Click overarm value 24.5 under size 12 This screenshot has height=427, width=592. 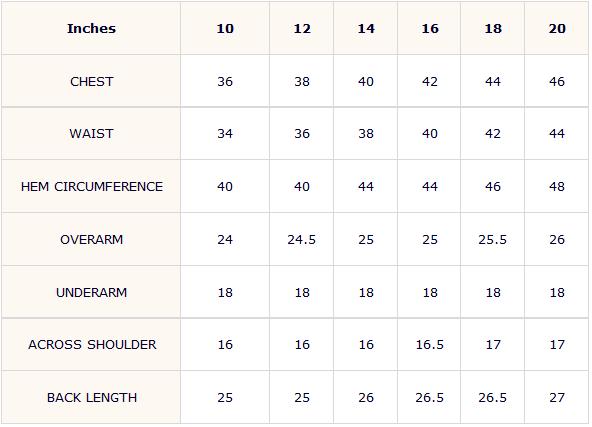(x=302, y=239)
